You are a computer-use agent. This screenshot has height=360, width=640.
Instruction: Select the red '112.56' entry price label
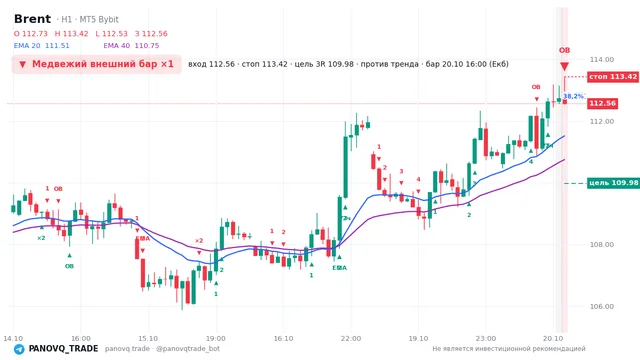602,103
